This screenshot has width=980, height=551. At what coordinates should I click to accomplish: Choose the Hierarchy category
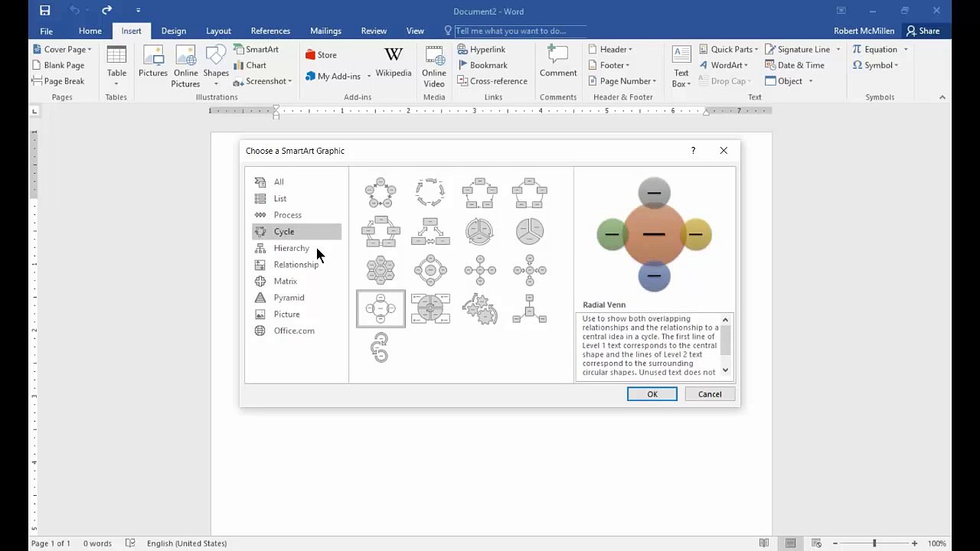(296, 248)
